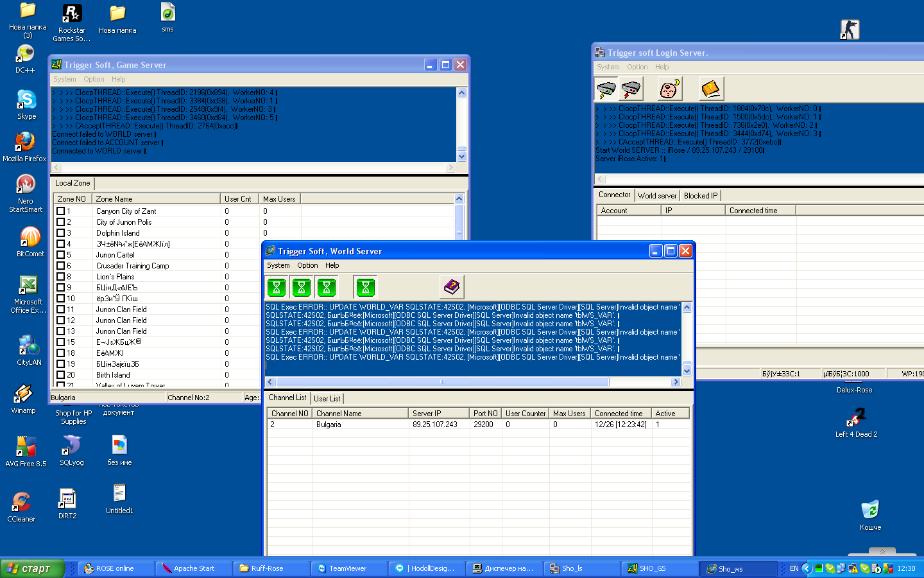
Task: Check the box for Dolphin Island zone
Action: click(61, 233)
